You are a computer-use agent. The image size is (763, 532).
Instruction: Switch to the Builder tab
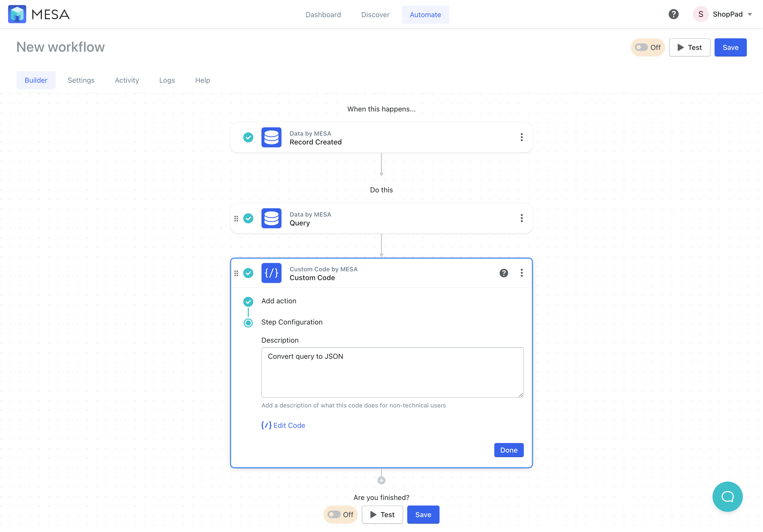[36, 80]
